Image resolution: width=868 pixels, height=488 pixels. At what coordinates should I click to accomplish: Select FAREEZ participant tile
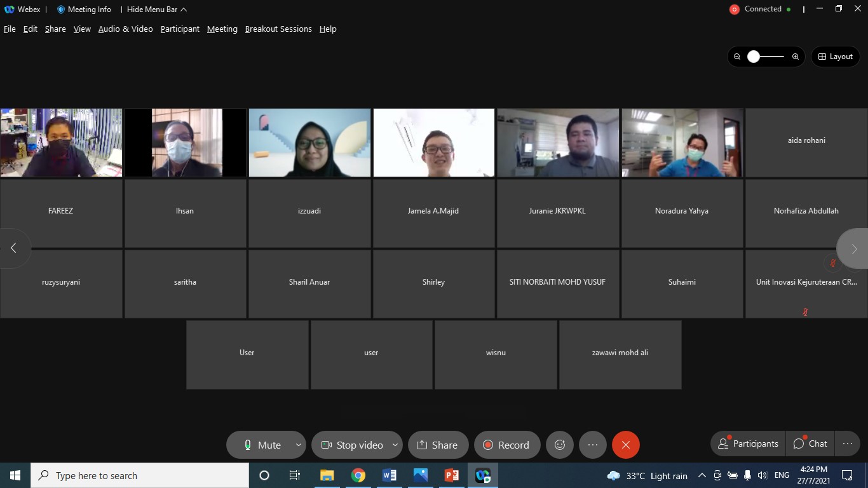click(x=61, y=213)
